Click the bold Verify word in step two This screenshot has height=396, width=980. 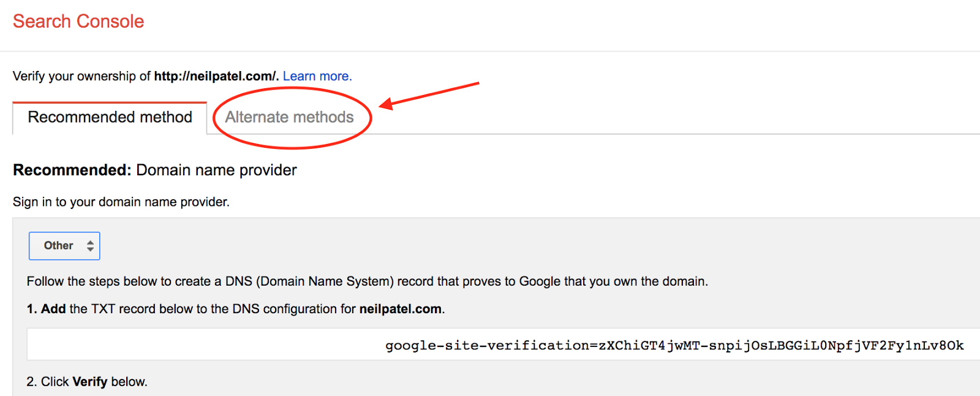90,381
